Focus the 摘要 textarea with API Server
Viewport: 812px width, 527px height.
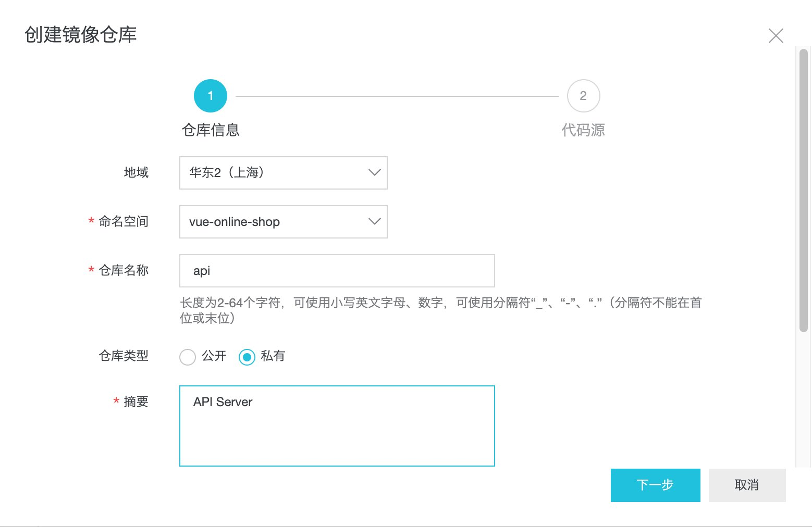click(337, 426)
